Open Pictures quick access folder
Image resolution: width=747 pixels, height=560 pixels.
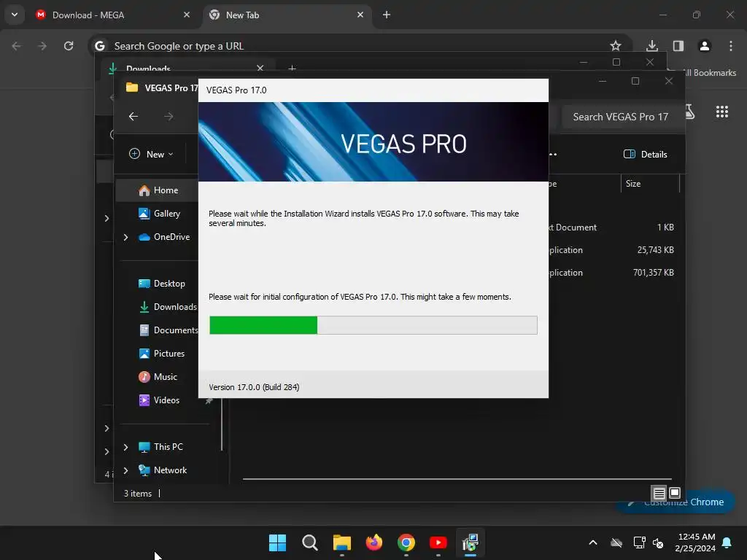[169, 354]
